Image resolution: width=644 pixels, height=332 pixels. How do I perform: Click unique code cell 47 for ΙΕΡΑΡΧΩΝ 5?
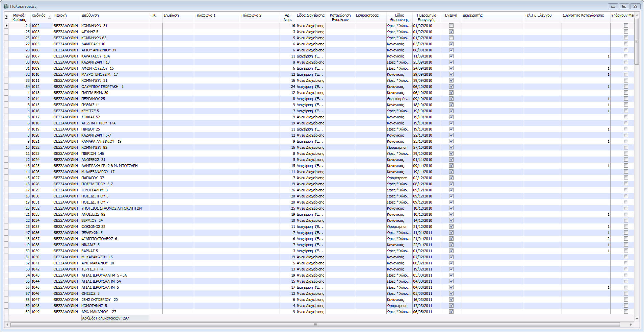click(x=19, y=233)
